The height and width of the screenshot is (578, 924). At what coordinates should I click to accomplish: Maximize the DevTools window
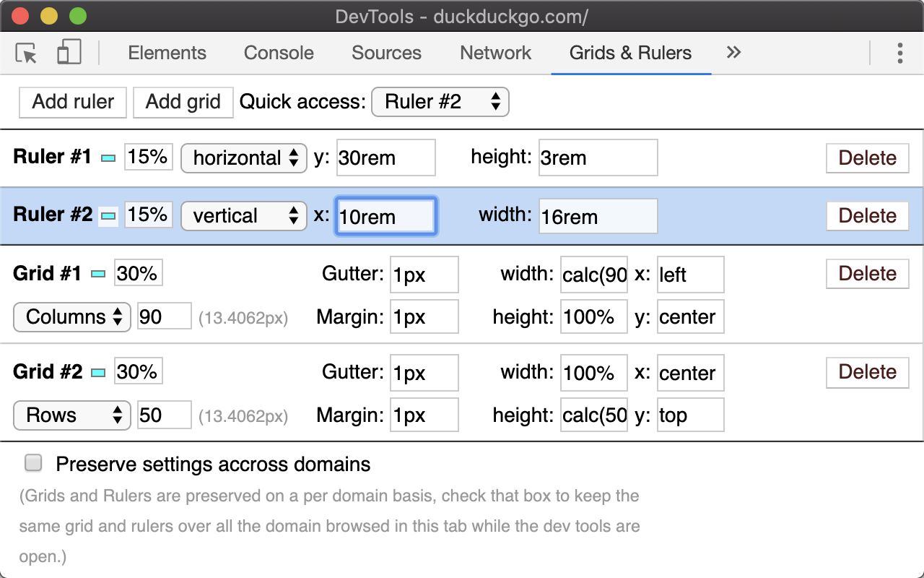(x=77, y=15)
